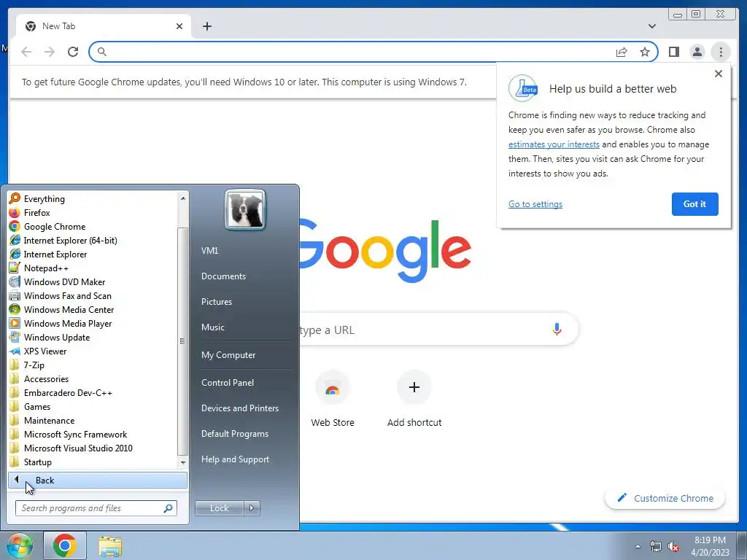Click the share this page icon
747x560 pixels.
tap(622, 52)
